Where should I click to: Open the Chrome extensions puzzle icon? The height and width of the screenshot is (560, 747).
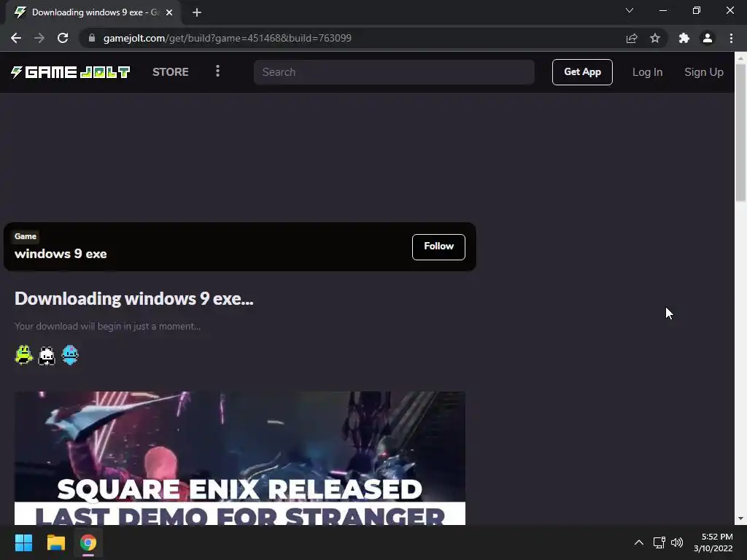(x=684, y=38)
